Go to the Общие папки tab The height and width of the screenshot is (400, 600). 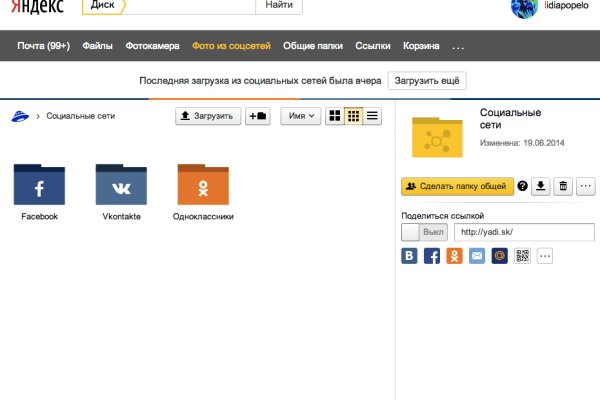313,46
